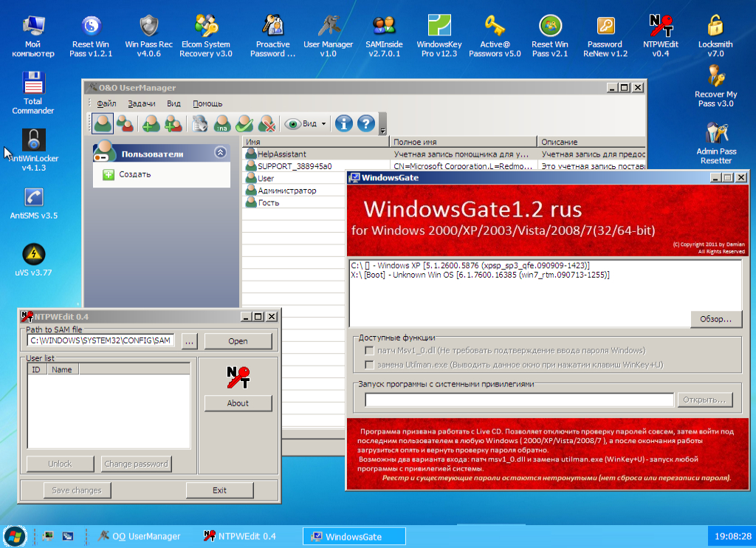Click the Создать link in Пользователи panel
Image resolution: width=756 pixels, height=548 pixels.
point(135,174)
